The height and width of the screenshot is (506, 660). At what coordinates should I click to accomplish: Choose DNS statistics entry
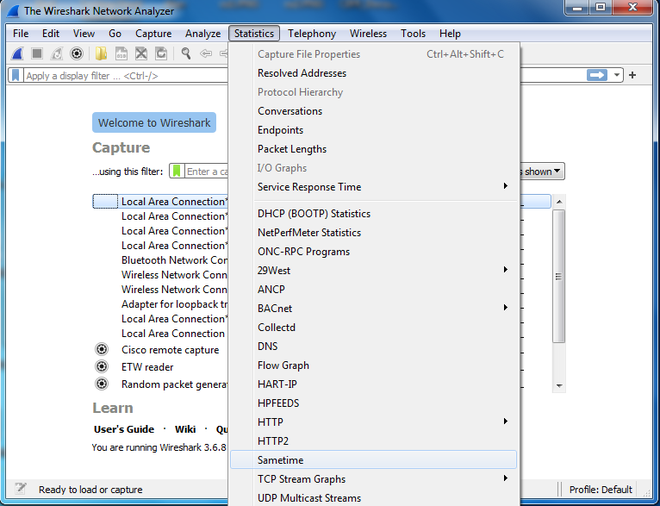coord(373,346)
